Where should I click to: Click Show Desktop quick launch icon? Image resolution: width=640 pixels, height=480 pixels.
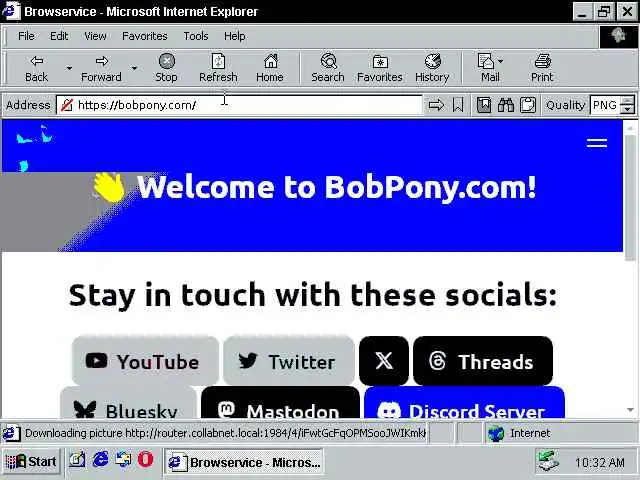tap(76, 460)
